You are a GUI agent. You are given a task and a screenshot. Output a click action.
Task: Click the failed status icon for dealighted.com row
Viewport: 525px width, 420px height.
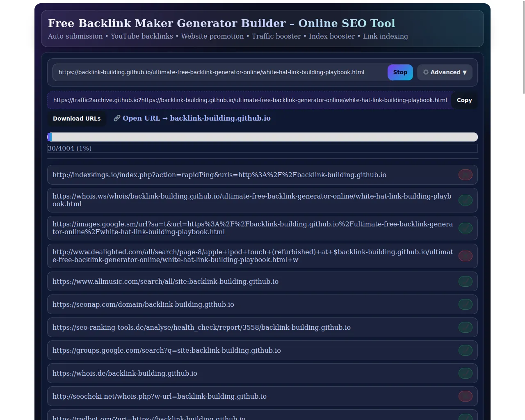pos(465,256)
